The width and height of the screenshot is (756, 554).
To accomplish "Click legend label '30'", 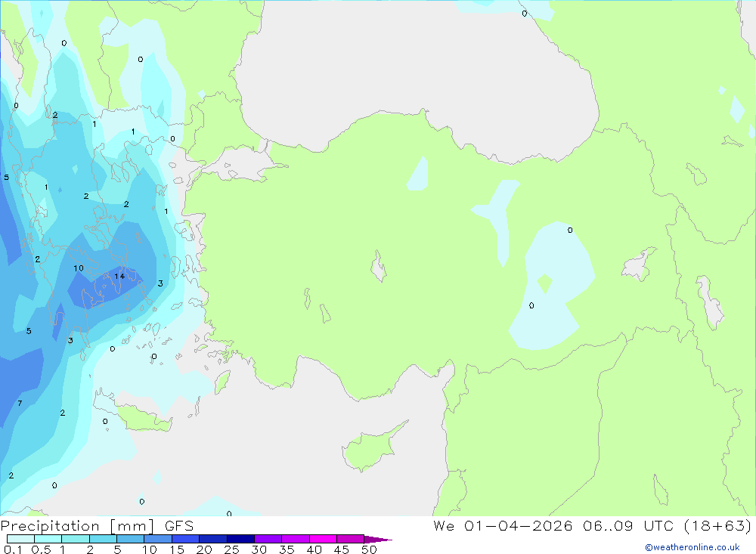I will click(259, 549).
